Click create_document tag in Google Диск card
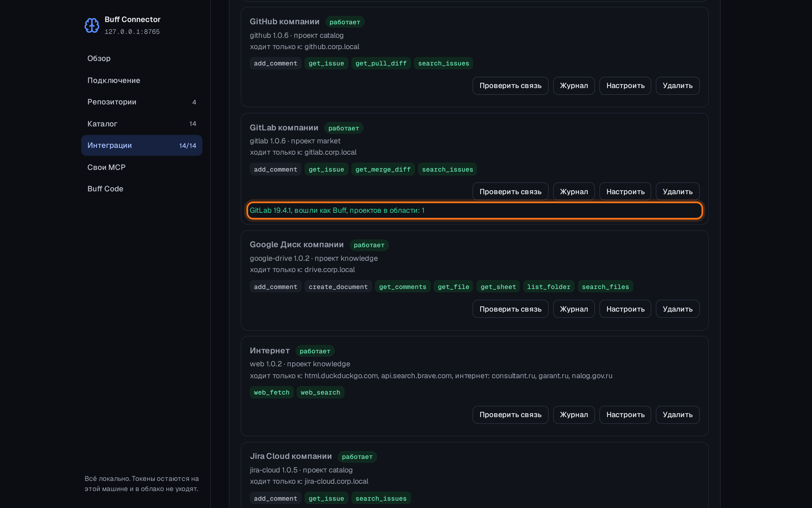The height and width of the screenshot is (508, 812). pyautogui.click(x=338, y=286)
